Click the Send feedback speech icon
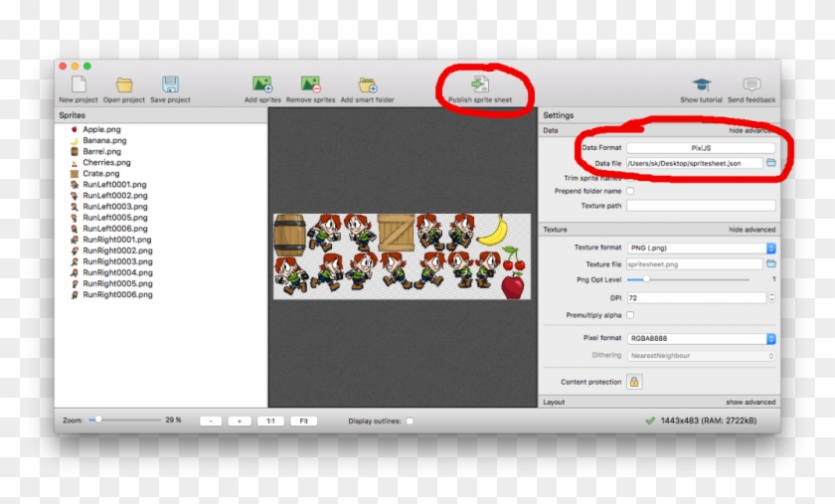Viewport: 835px width, 504px height. pyautogui.click(x=751, y=84)
